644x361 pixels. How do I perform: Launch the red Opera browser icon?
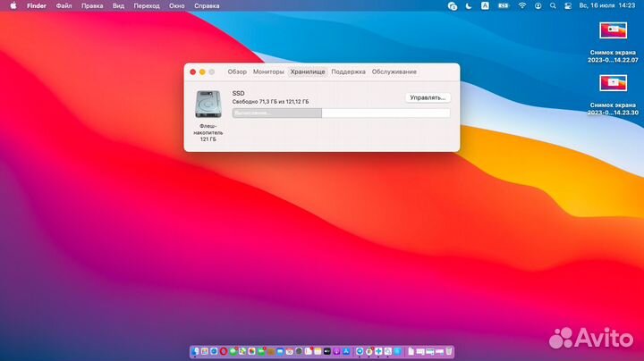tap(224, 351)
